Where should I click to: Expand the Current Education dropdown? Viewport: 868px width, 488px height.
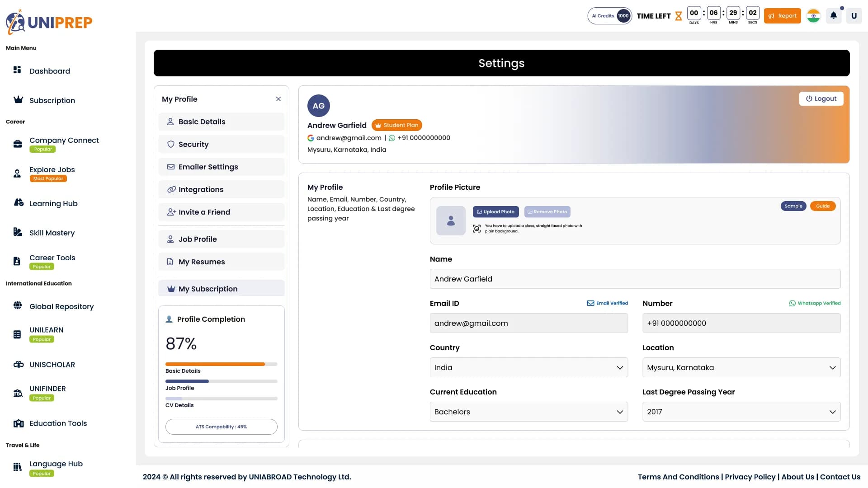click(x=529, y=412)
